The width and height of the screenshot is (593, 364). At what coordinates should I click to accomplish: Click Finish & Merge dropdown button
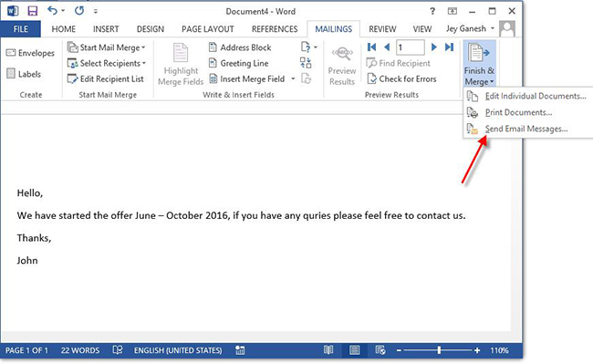479,64
